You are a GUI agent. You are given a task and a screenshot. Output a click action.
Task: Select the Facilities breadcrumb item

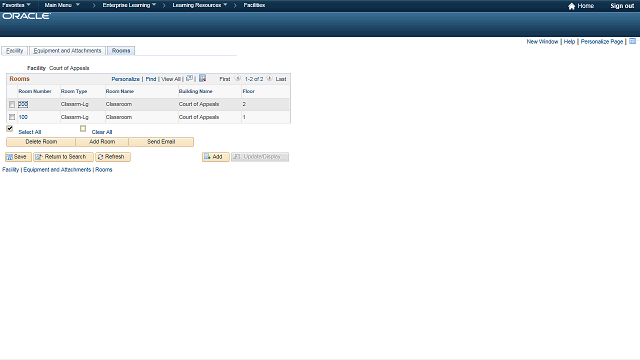tap(254, 5)
